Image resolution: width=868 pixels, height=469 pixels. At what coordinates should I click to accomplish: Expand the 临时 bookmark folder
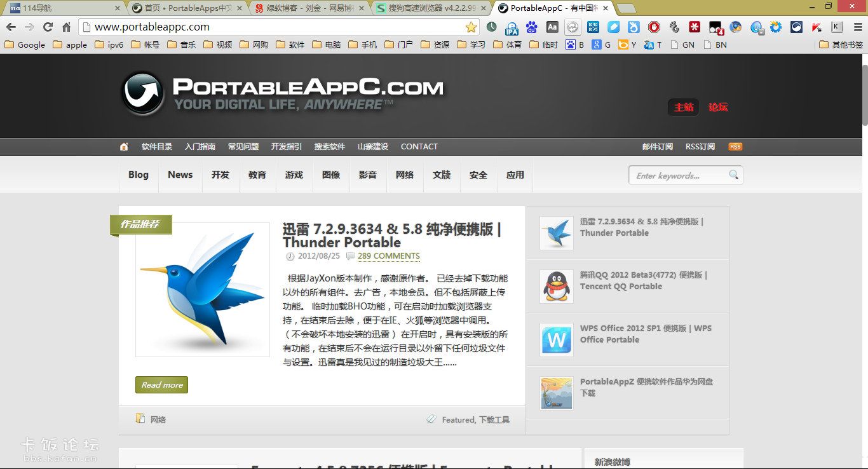542,45
